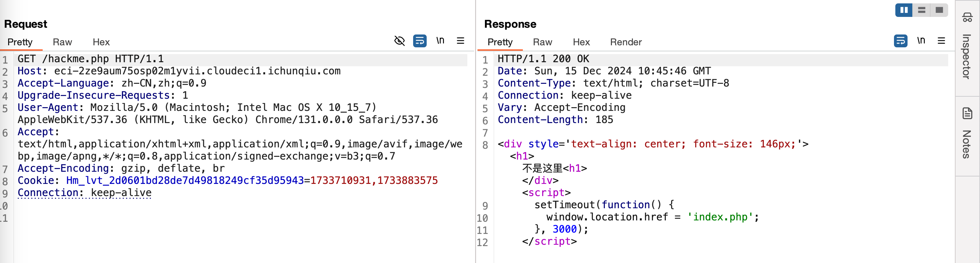Click the Date response header line
The image size is (980, 263).
[x=604, y=71]
